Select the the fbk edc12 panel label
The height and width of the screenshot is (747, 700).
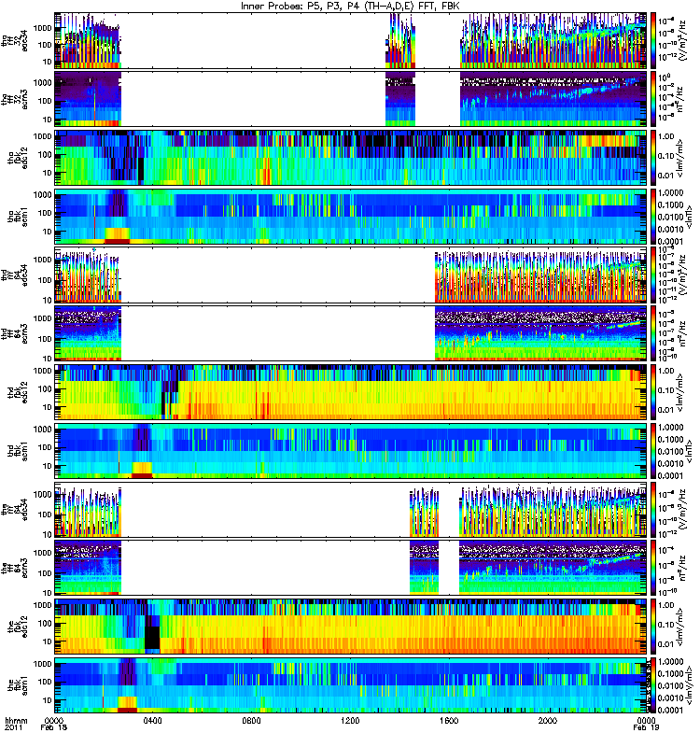(x=18, y=627)
